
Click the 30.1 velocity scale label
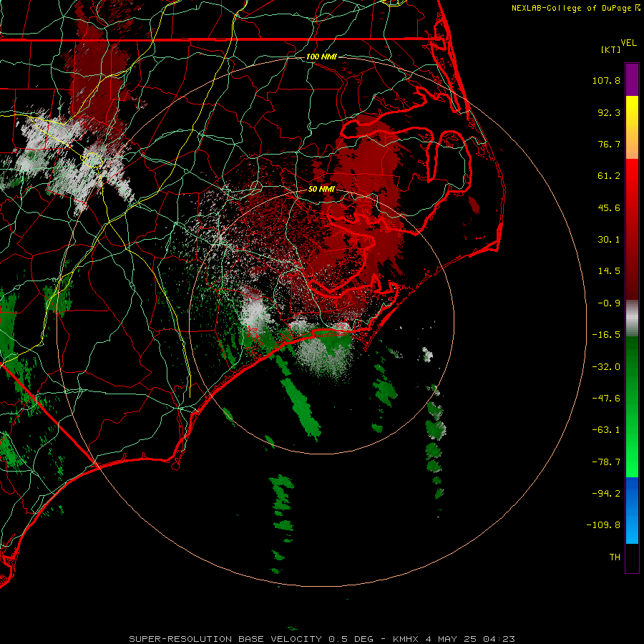(609, 240)
